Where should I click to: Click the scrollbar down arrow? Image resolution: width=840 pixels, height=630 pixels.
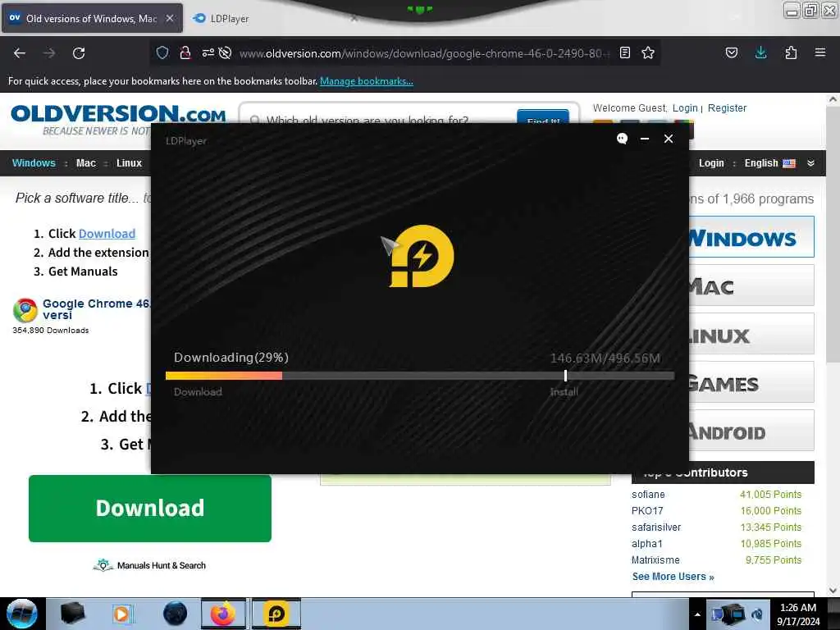coord(833,591)
